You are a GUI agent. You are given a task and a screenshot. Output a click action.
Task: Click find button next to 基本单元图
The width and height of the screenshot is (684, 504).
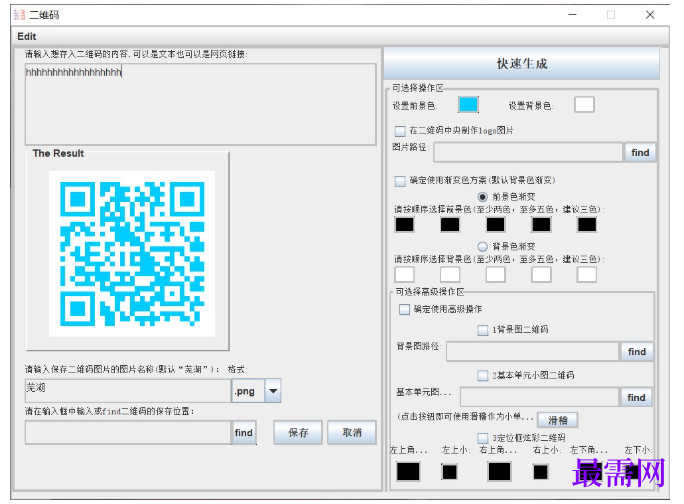click(636, 397)
